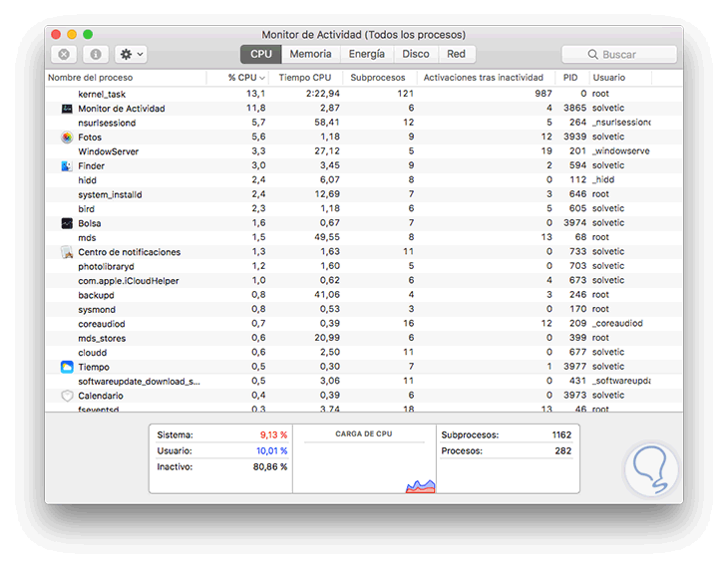This screenshot has height=568, width=728.
Task: Sort by Usuario column header
Action: point(620,78)
